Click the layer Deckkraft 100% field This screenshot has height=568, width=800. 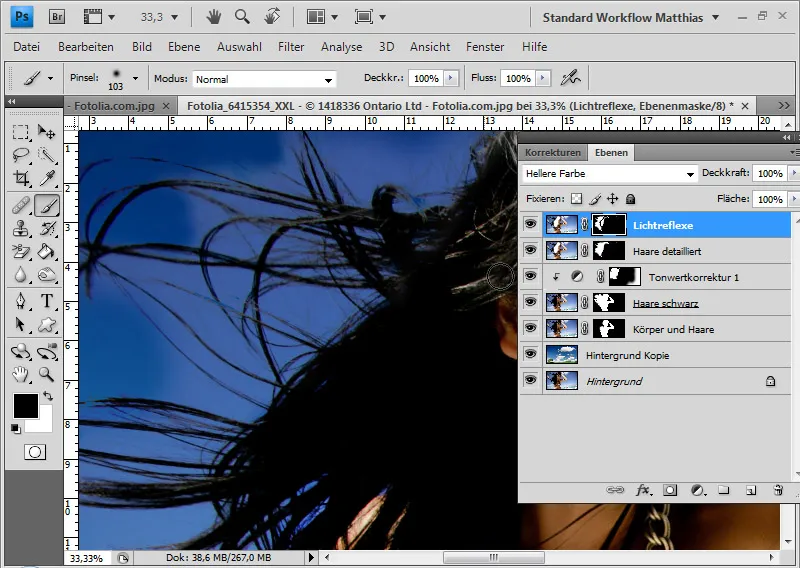tap(770, 173)
